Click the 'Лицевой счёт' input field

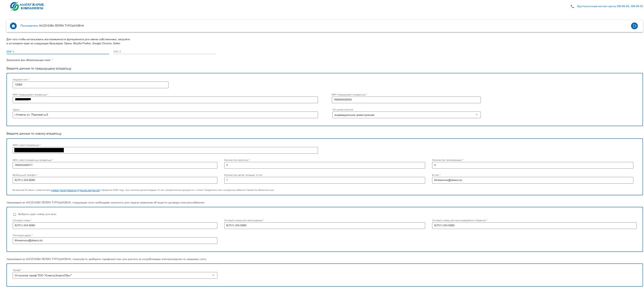90,85
